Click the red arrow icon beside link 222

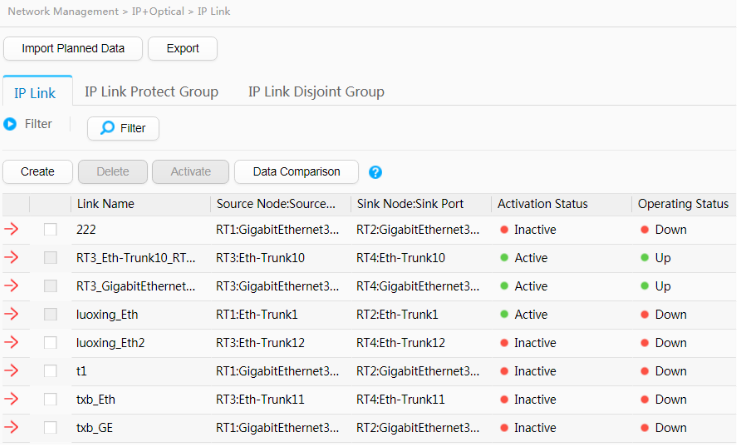click(x=12, y=230)
